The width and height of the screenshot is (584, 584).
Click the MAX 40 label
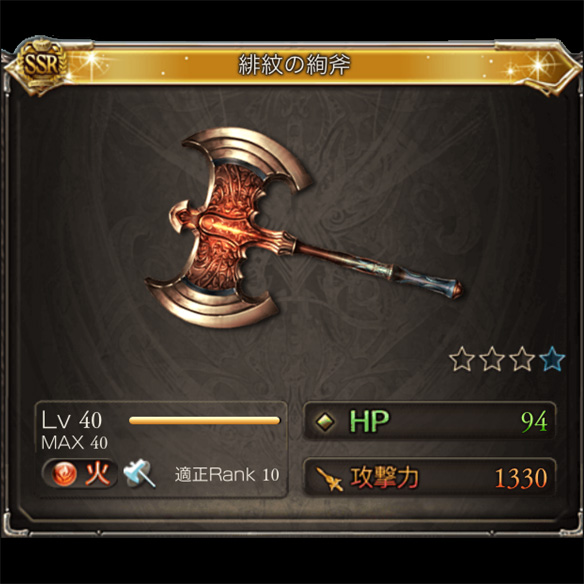click(74, 442)
